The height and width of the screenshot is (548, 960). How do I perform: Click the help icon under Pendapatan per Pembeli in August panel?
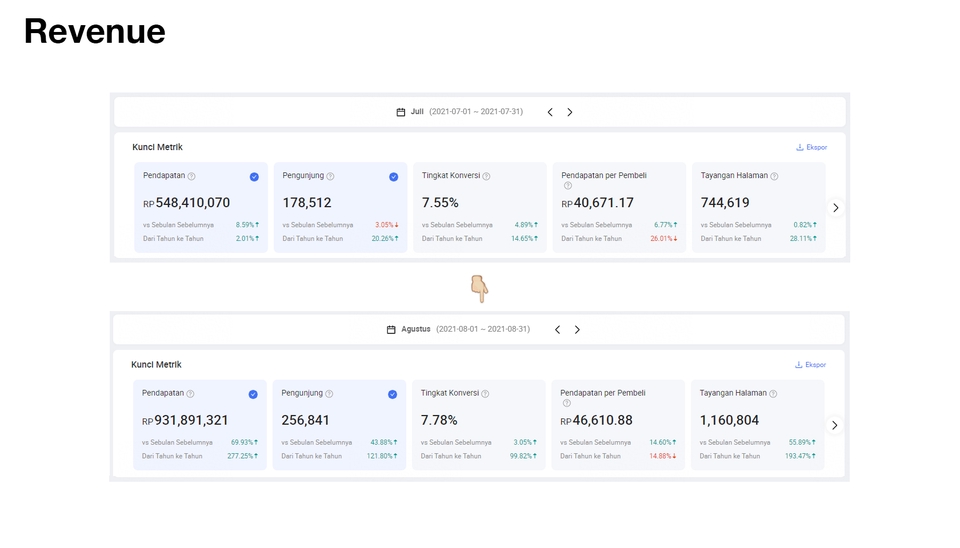click(x=566, y=403)
